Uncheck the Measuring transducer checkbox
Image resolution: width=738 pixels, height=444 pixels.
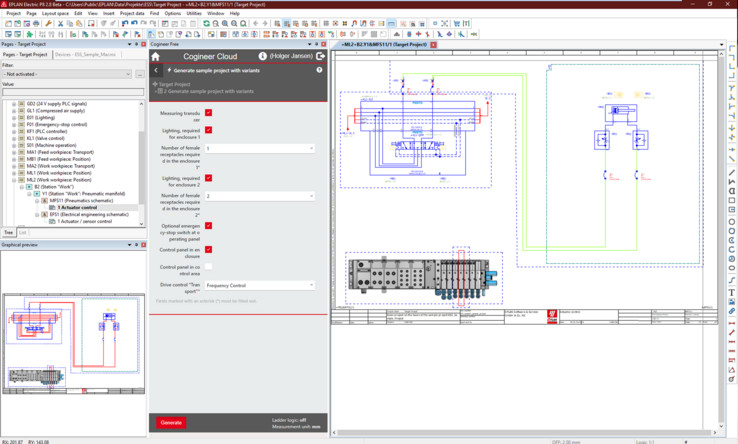coord(209,114)
